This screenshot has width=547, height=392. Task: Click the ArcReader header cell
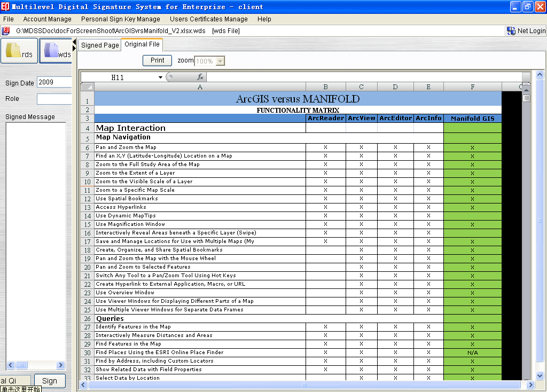(326, 118)
